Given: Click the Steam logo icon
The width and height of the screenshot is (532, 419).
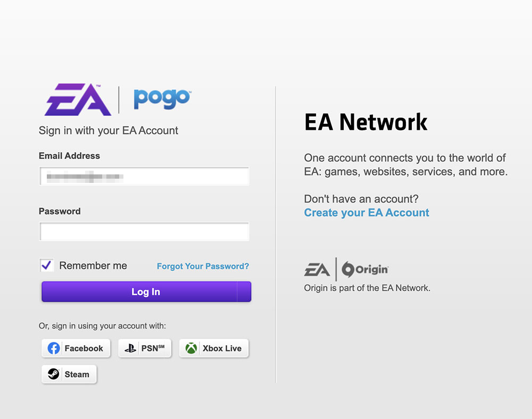Looking at the screenshot, I should pos(54,374).
